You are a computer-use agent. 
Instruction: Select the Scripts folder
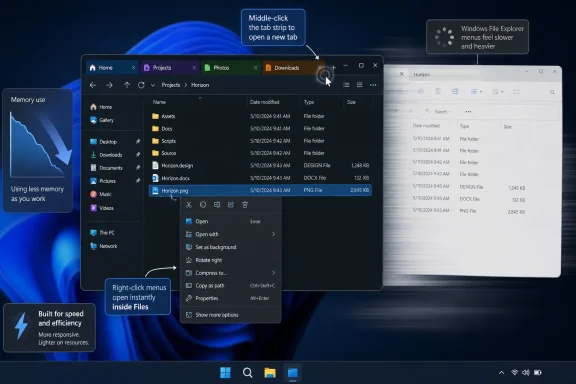[x=260, y=141]
